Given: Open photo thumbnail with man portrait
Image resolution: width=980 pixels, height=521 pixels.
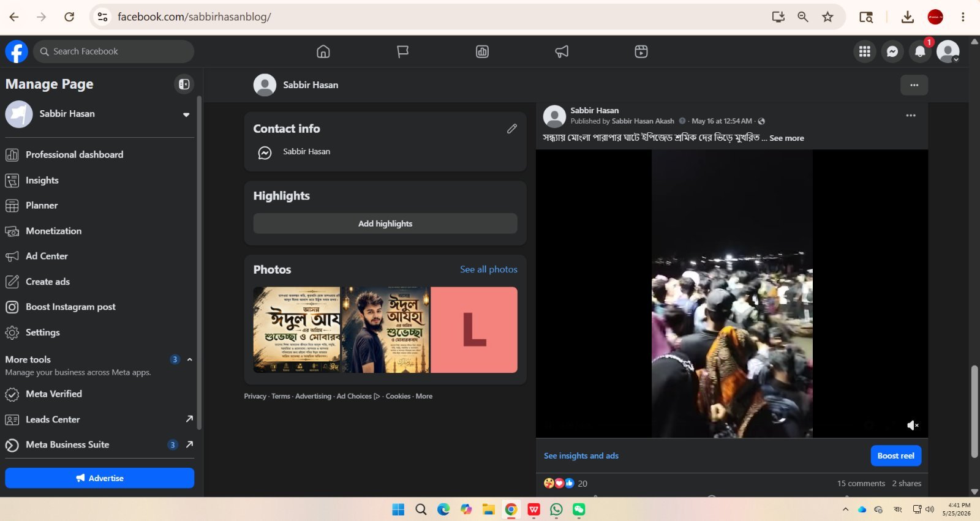Looking at the screenshot, I should pos(385,330).
